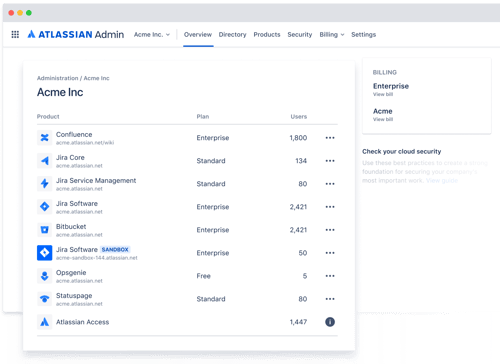Open the Statuspage product name
Viewport: 500px width, 364px height.
[x=74, y=296]
